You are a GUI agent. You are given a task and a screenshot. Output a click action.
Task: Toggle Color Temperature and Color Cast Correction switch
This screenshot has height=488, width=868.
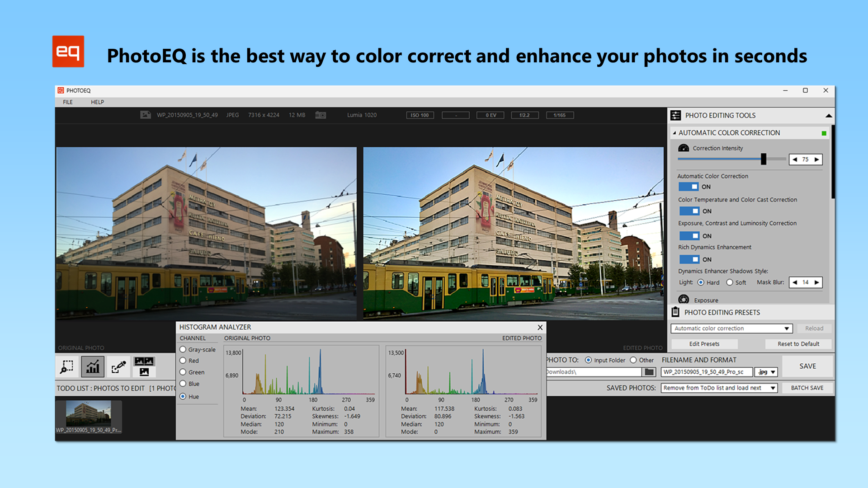pos(689,211)
